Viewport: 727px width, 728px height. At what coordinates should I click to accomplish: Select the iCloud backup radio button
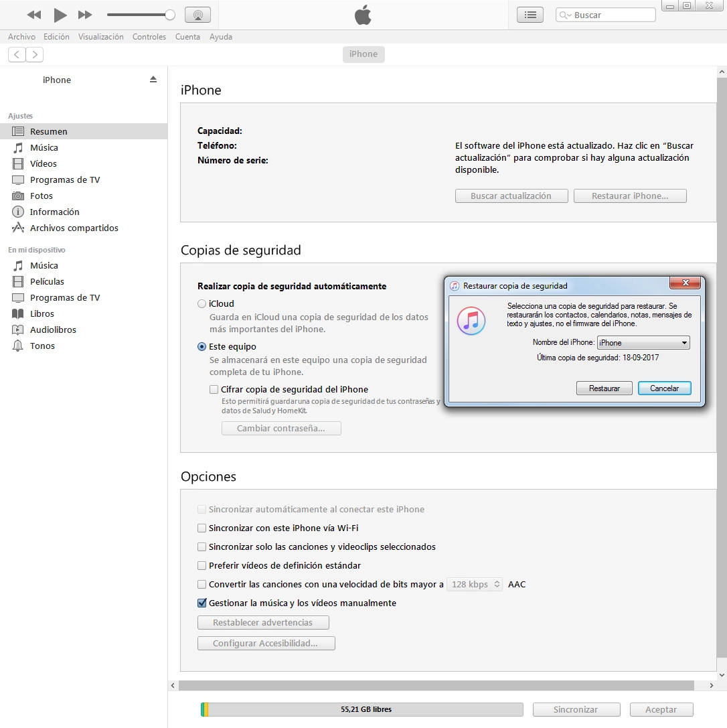pos(201,303)
